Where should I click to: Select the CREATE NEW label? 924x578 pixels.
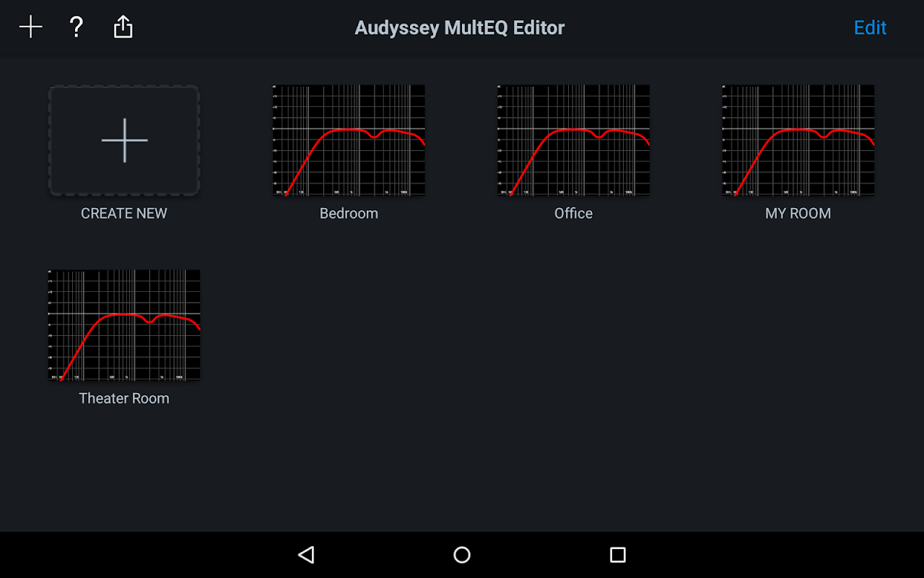pyautogui.click(x=124, y=213)
